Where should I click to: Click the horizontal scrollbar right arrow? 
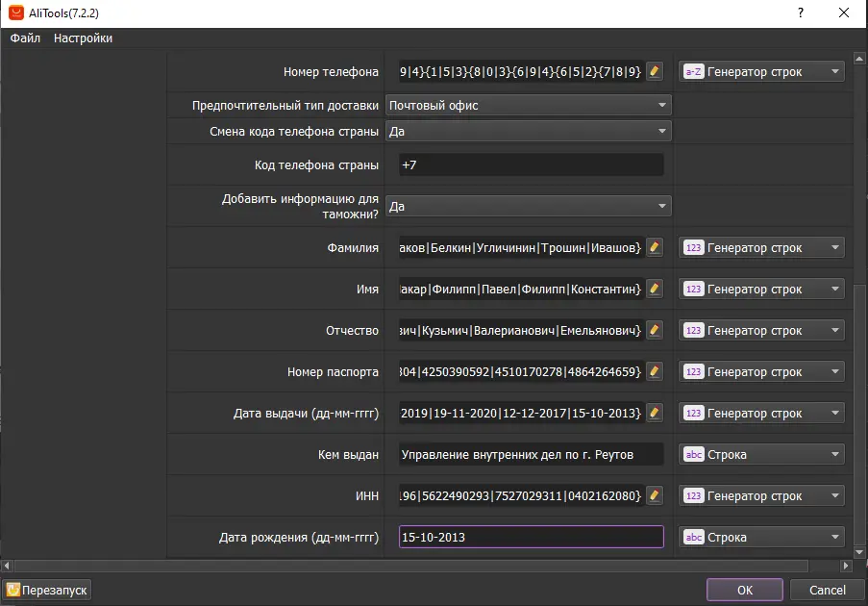845,566
